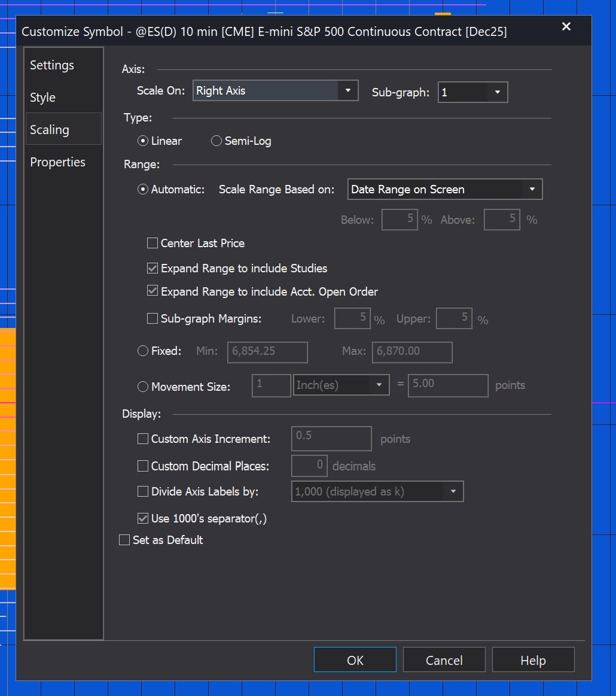Image resolution: width=616 pixels, height=696 pixels.
Task: Select the Fixed range option
Action: tap(143, 351)
